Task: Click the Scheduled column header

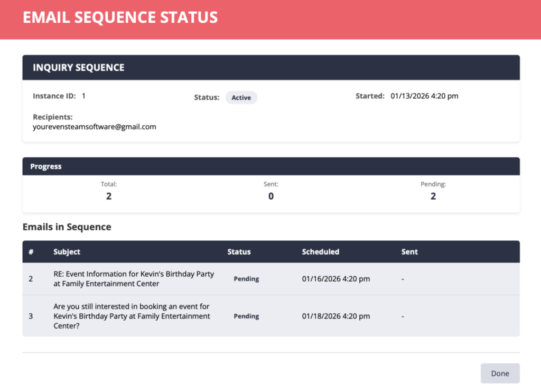Action: tap(320, 252)
